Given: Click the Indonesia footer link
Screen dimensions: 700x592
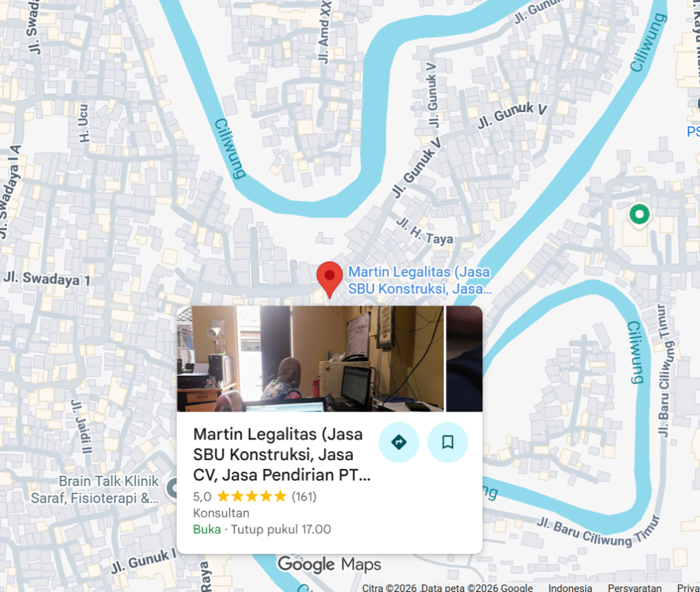Looking at the screenshot, I should (x=570, y=587).
